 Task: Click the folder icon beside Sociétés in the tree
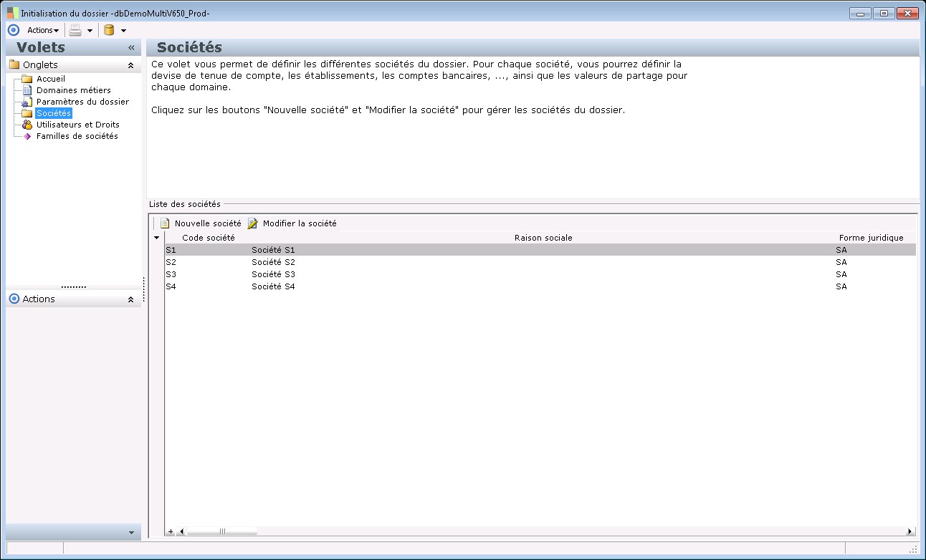[x=27, y=113]
